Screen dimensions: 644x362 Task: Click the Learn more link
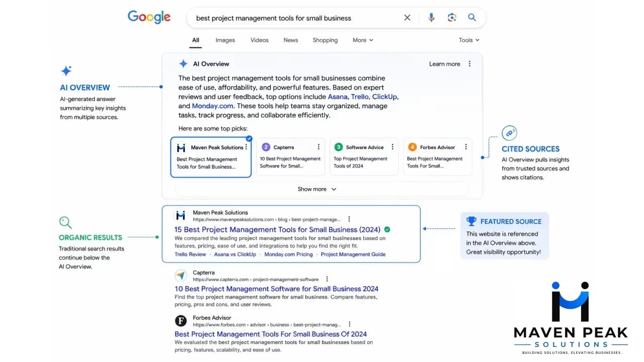(445, 64)
